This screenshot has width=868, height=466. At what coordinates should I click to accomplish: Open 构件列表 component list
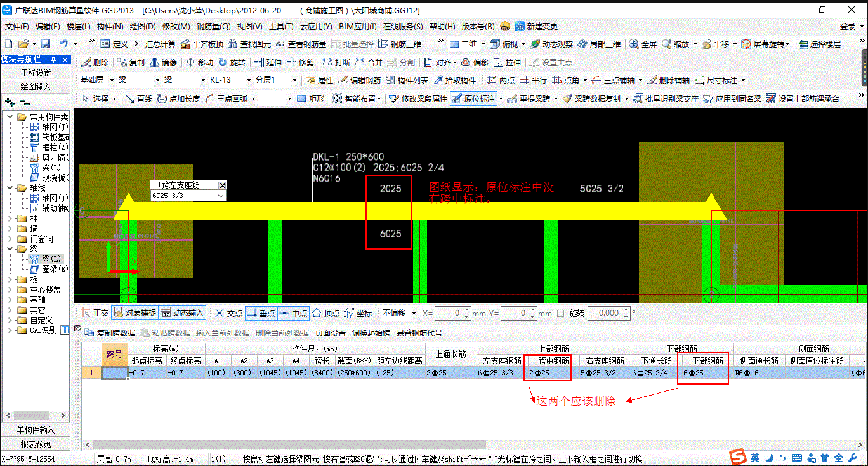(409, 80)
